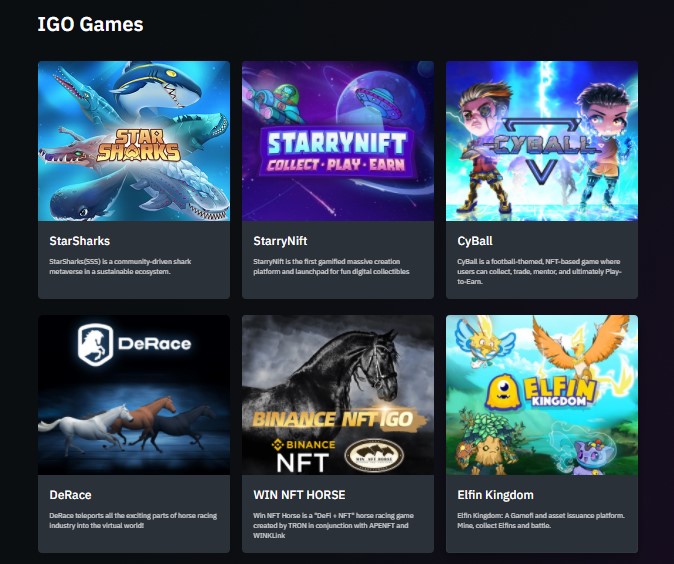Select the StarSharks description text
The width and height of the screenshot is (674, 564).
120,267
